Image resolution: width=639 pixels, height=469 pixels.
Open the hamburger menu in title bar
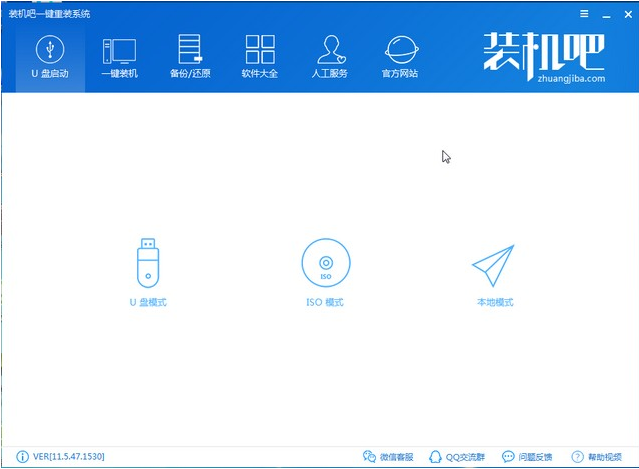click(583, 14)
